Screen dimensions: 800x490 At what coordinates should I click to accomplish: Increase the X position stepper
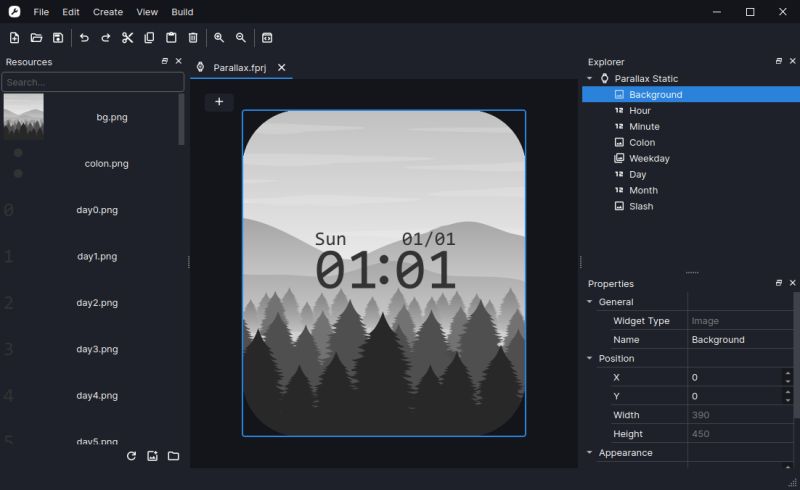788,373
